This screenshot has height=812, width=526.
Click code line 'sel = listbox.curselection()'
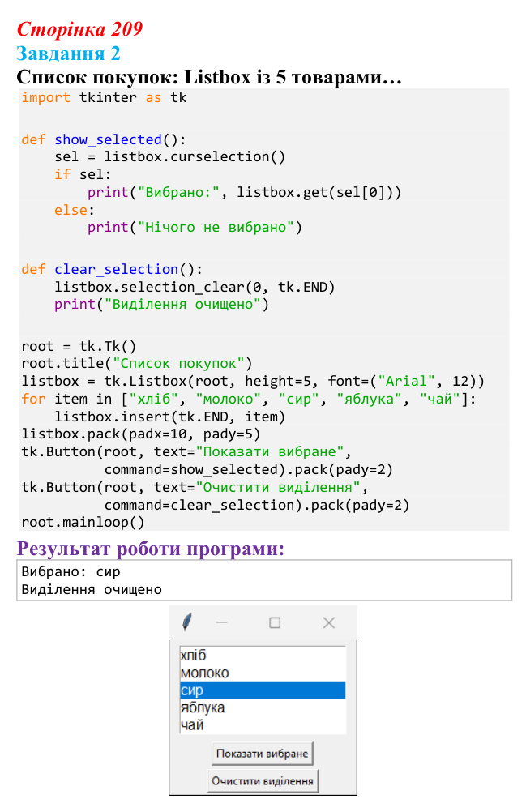[x=170, y=157]
